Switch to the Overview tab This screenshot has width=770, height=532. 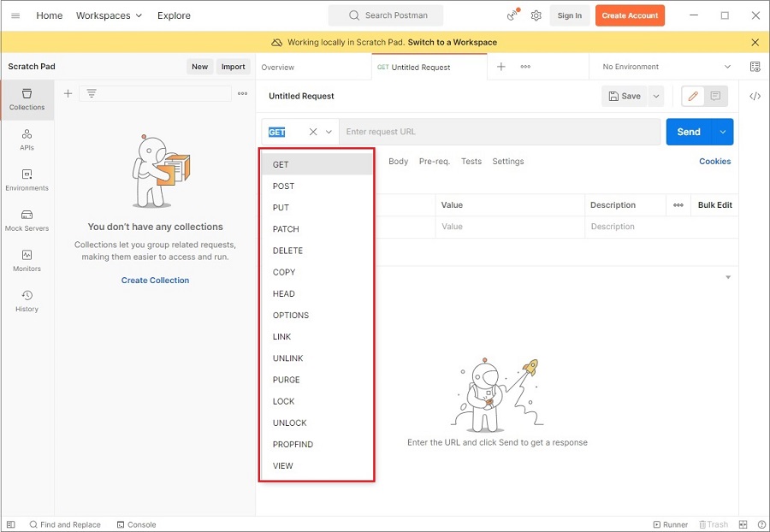[x=278, y=68]
